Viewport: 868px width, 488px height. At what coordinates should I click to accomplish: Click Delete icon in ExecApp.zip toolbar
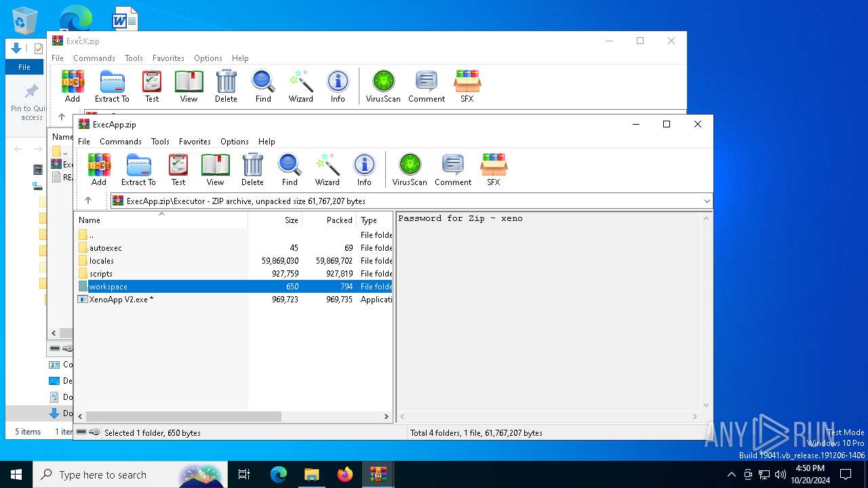(x=252, y=169)
